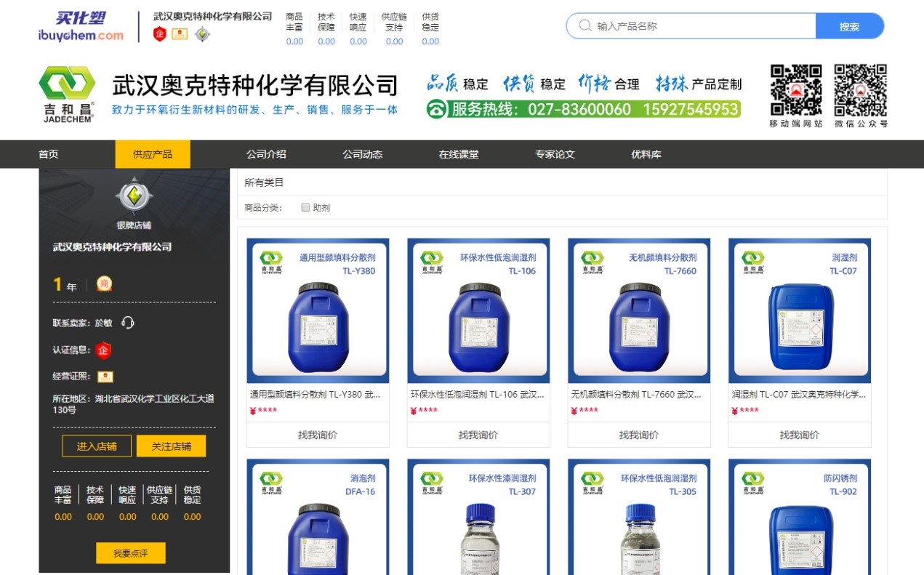Click the silver store medal in sidebar
Viewport: 924px width, 575px height.
[x=134, y=196]
